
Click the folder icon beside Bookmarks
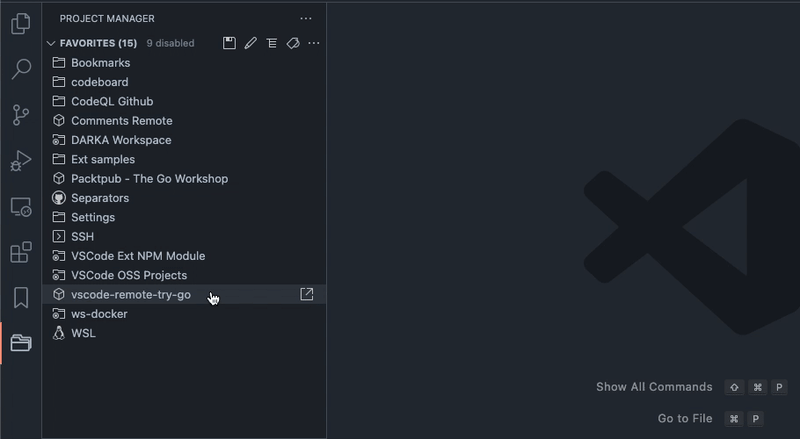[x=59, y=63]
